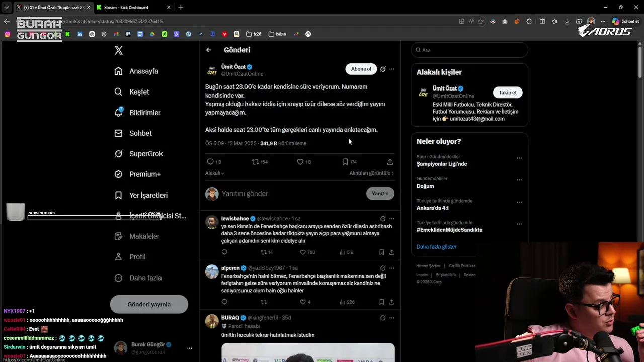Click reply icon showing 1 B on main post
The width and height of the screenshot is (644, 362).
click(x=210, y=162)
